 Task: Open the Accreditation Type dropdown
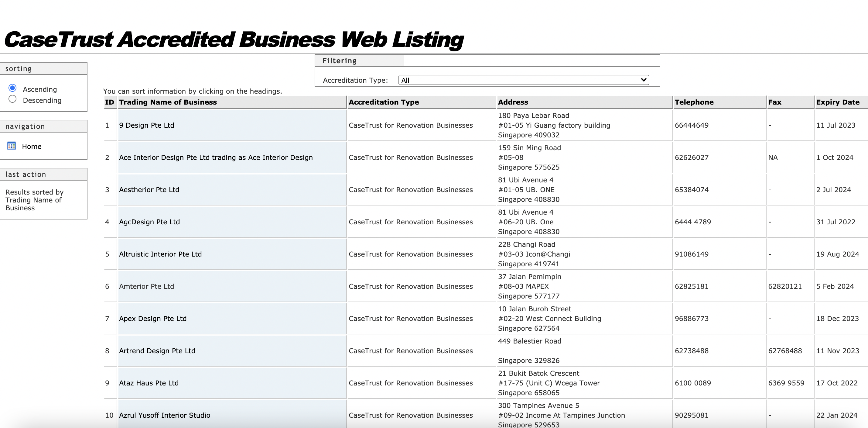coord(523,80)
